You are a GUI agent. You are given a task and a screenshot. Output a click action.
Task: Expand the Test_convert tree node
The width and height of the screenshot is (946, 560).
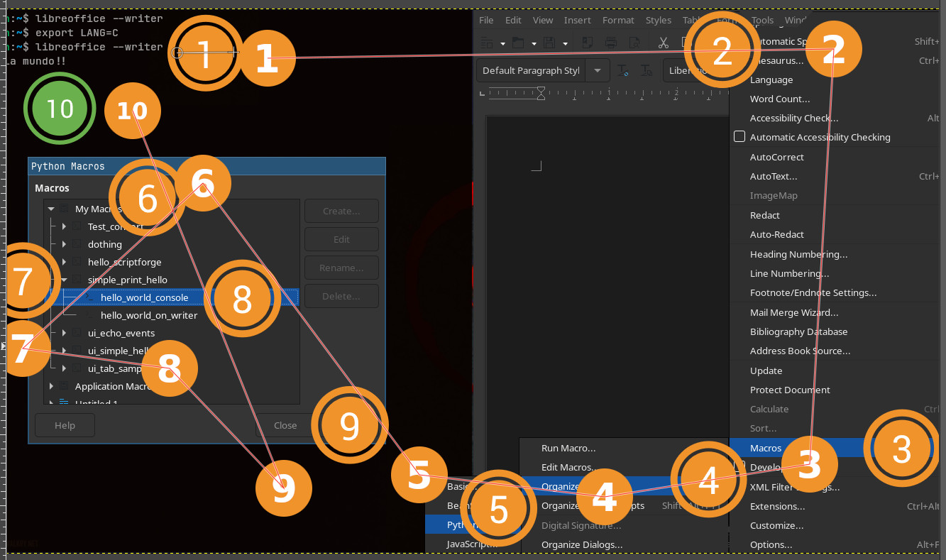pos(64,226)
